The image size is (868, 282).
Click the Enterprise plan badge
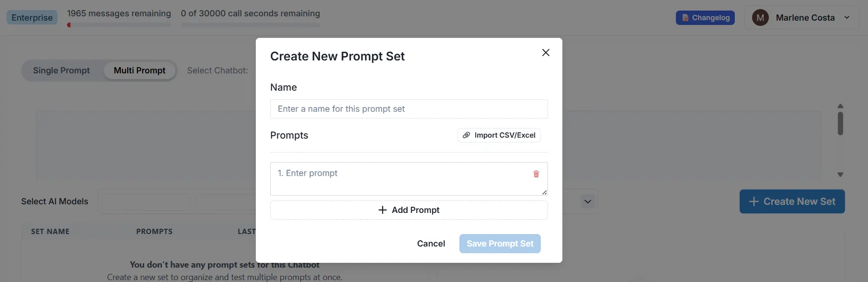(x=32, y=18)
